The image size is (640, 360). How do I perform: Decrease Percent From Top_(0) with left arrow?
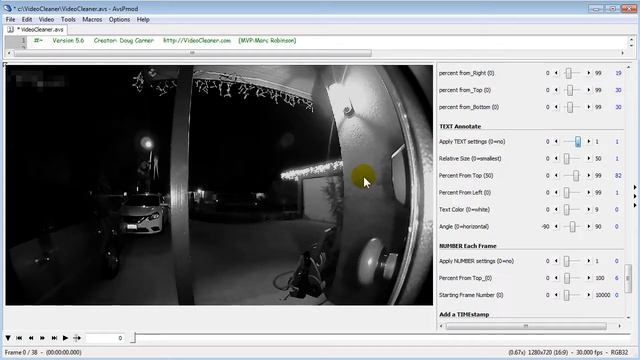tap(556, 278)
